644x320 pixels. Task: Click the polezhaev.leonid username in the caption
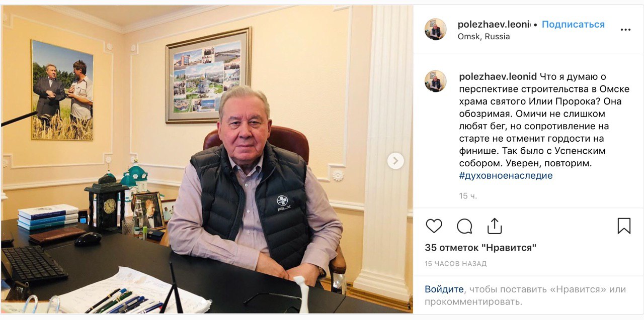498,77
